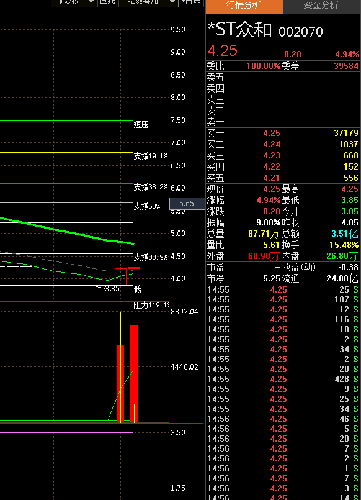Expand the second dropdown arrow in chart toolbar
This screenshot has height=500, width=361.
point(173,2)
